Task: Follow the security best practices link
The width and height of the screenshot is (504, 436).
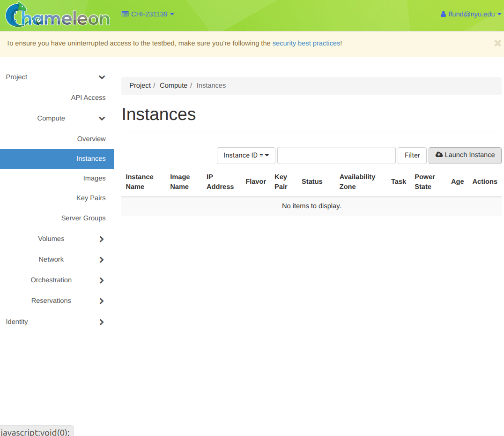Action: click(306, 43)
